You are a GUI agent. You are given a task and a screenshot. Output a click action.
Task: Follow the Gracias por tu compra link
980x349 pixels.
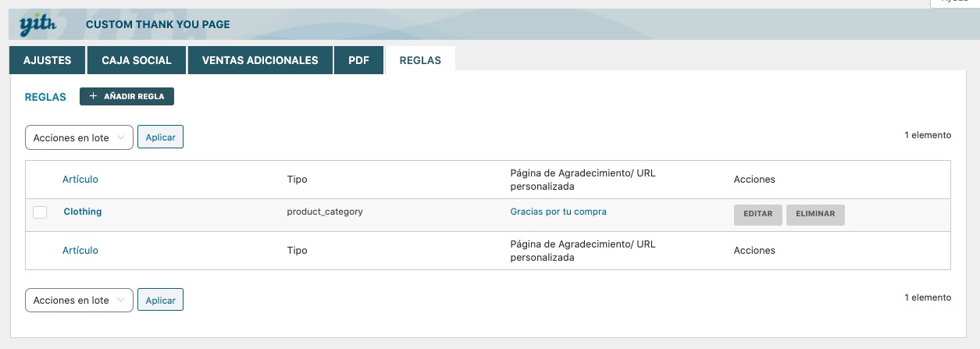558,212
